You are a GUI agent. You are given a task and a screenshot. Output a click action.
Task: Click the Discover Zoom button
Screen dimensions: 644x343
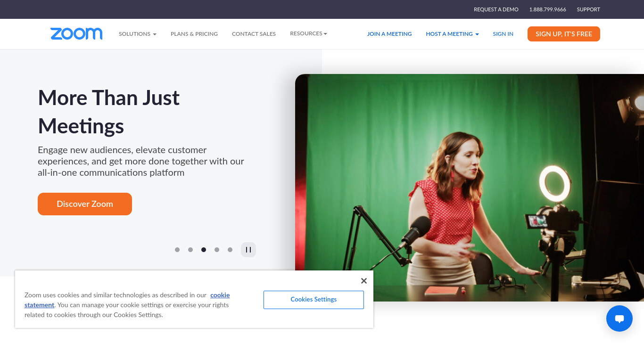coord(85,204)
